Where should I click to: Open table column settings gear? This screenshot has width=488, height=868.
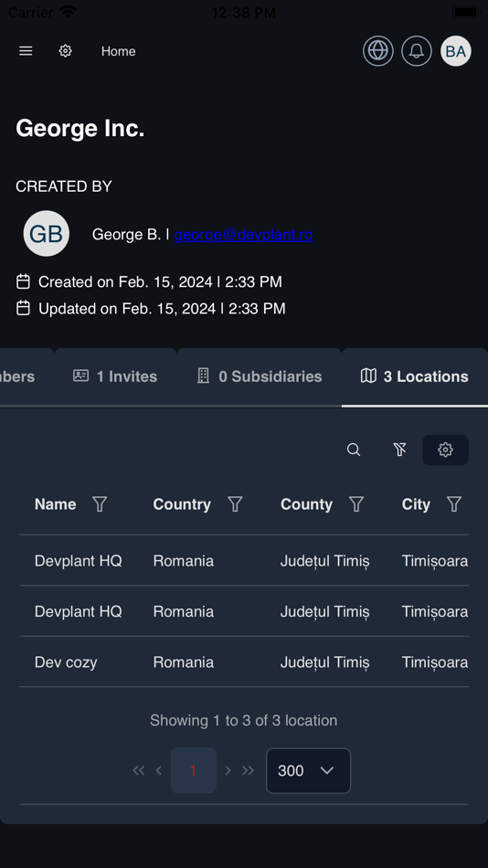tap(445, 450)
